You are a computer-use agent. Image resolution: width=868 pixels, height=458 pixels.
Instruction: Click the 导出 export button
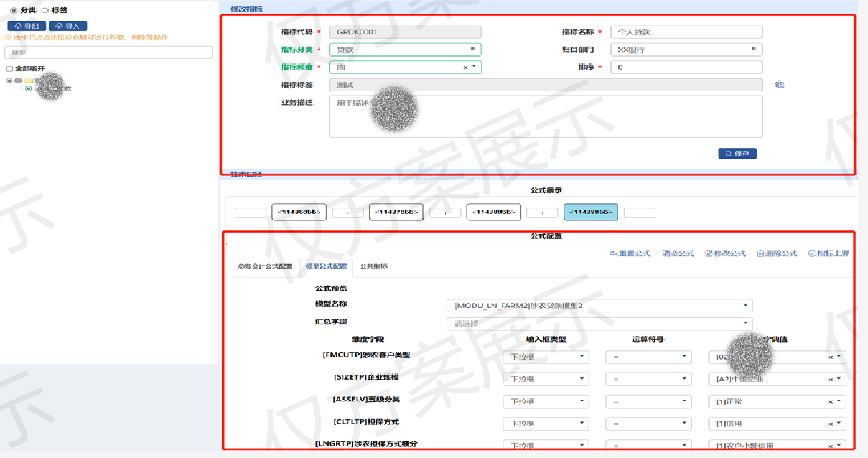[27, 26]
